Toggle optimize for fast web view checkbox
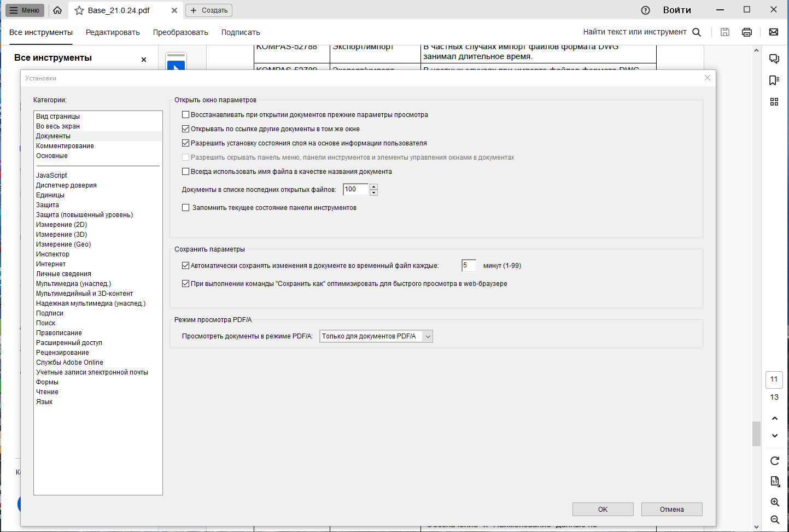This screenshot has width=789, height=532. pos(186,284)
